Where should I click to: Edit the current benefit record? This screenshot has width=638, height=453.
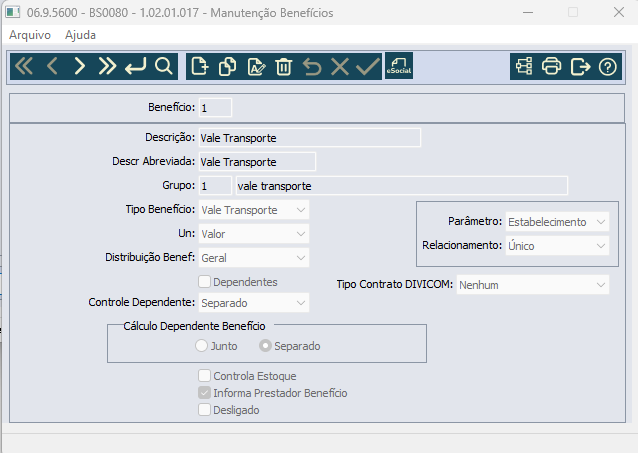point(256,66)
